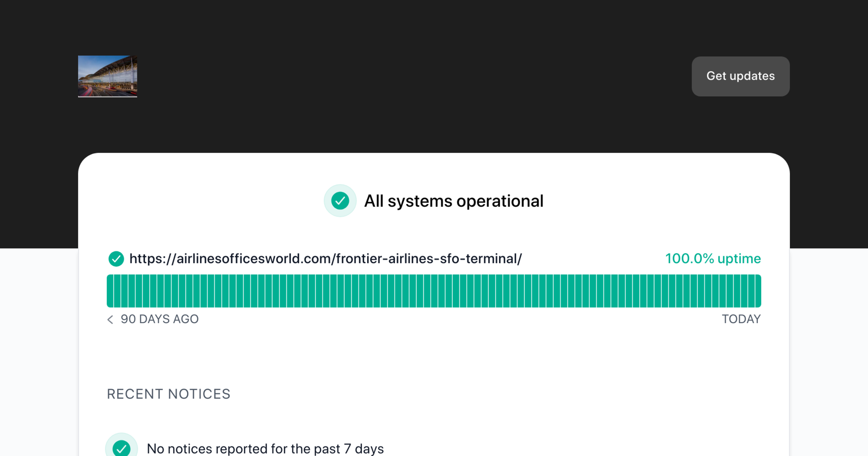Screen dimensions: 868x456
Task: Click the green checkmark beside All systems operational
Action: pos(340,200)
